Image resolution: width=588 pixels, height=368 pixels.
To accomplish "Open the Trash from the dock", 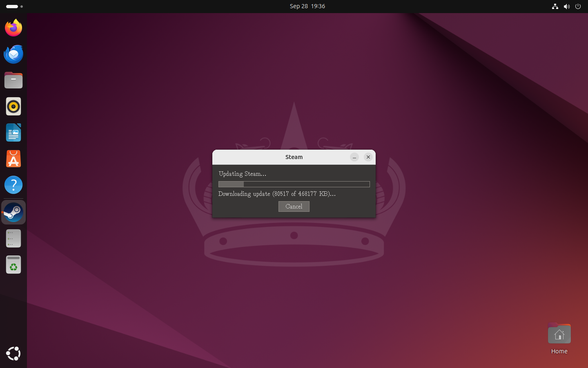I will coord(13,265).
